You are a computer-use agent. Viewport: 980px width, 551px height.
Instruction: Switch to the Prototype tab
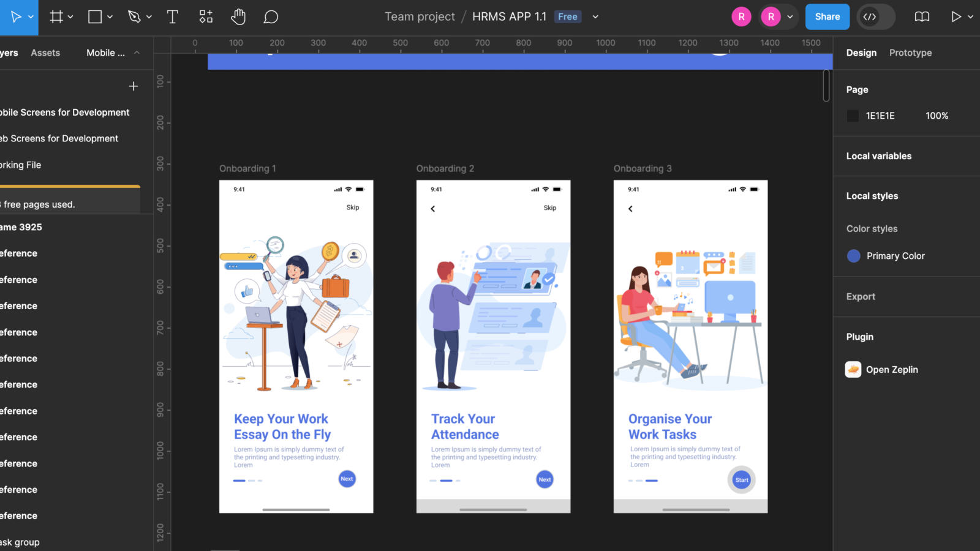click(x=910, y=53)
